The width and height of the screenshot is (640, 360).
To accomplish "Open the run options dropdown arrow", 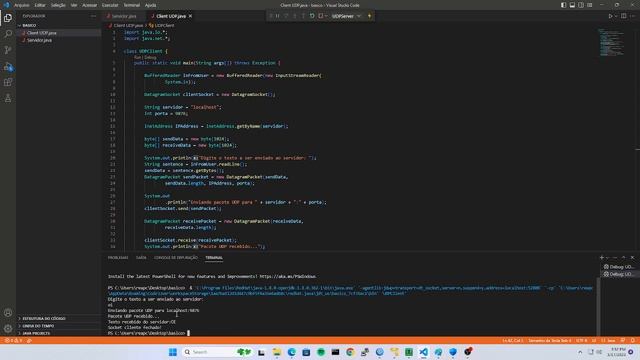I will 616,16.
